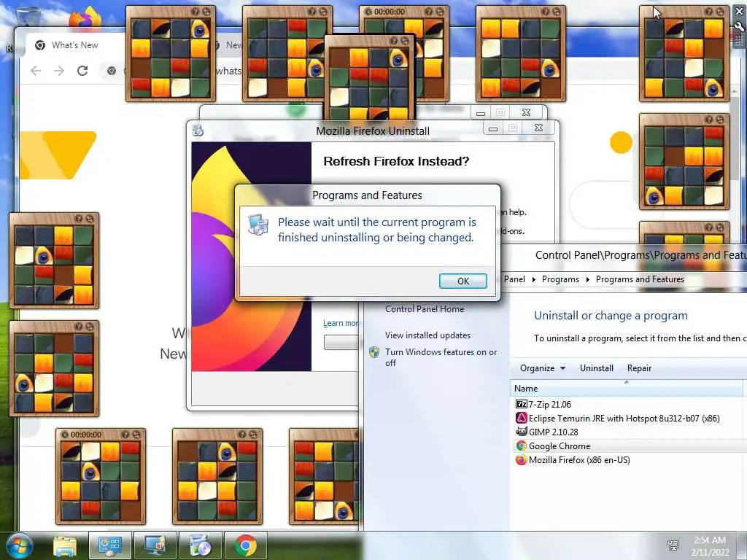The image size is (747, 560).
Task: Click Repair in the Programs toolbar
Action: [x=639, y=368]
